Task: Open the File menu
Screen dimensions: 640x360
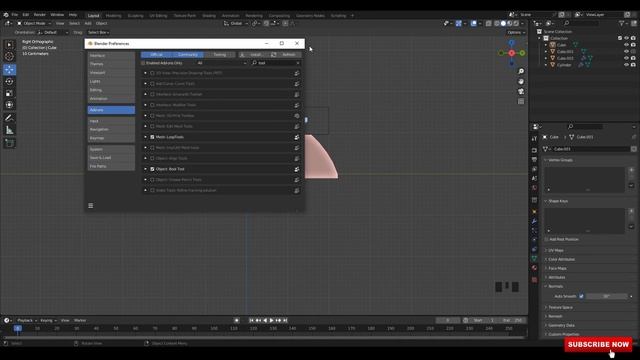Action: click(x=15, y=15)
